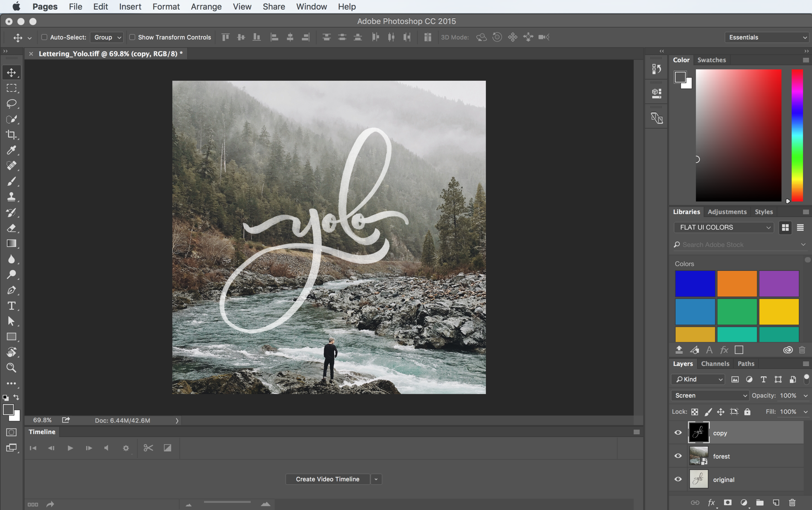This screenshot has width=812, height=510.
Task: Open the scissors trim tool in Timeline
Action: point(148,448)
